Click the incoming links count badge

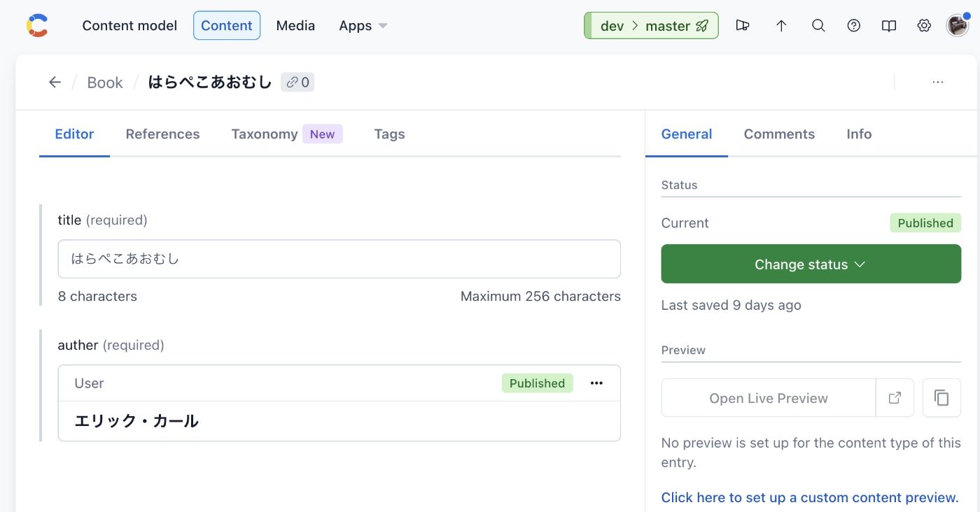coord(297,83)
